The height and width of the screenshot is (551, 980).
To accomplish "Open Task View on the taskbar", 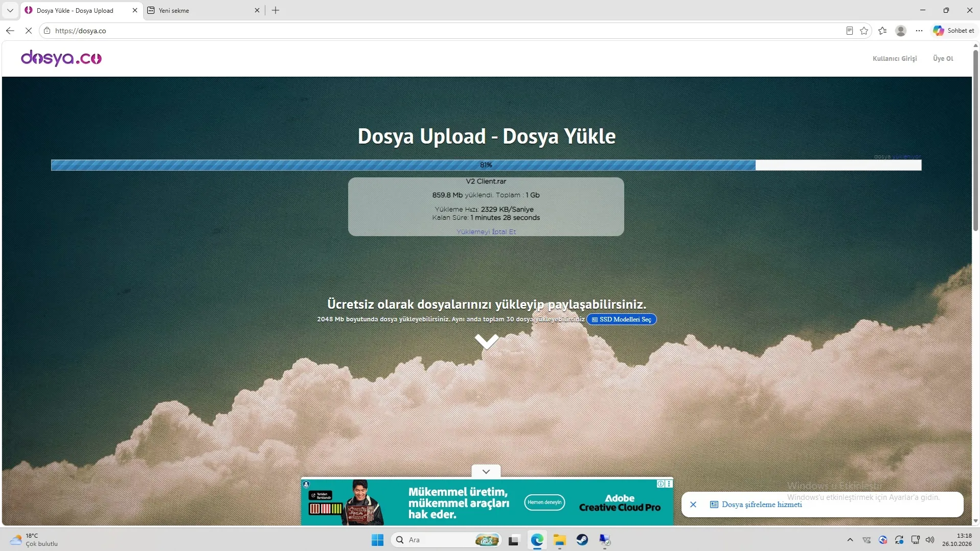I will point(514,540).
